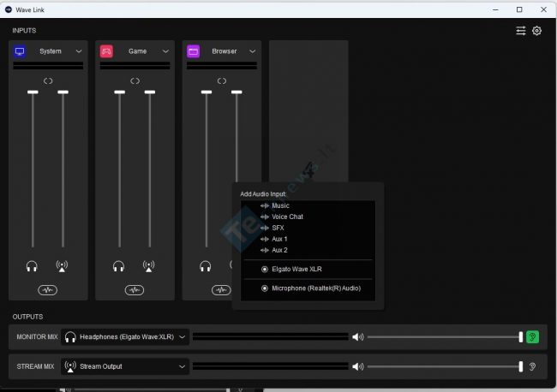Viewport: 557px width, 392px height.
Task: Click System monitor mix fader handle
Action: tap(33, 92)
